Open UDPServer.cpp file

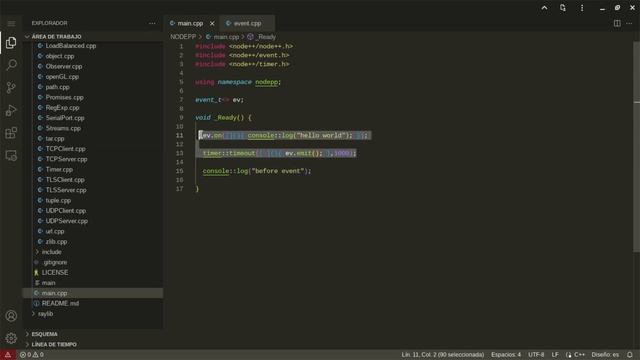[x=67, y=221]
